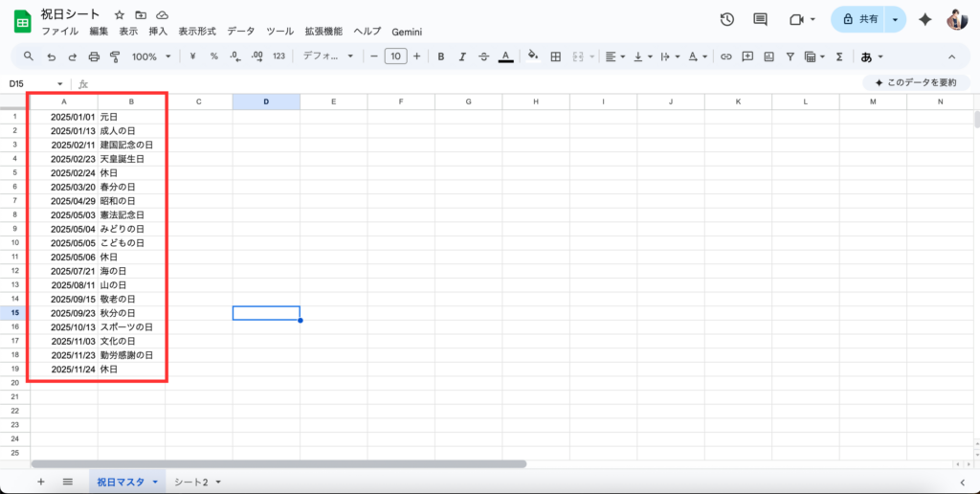Increase font size plus button
This screenshot has width=980, height=494.
point(417,56)
